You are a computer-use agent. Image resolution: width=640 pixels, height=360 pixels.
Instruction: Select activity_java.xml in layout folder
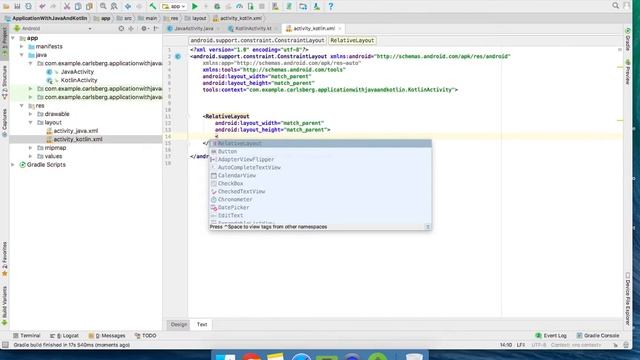coord(76,131)
